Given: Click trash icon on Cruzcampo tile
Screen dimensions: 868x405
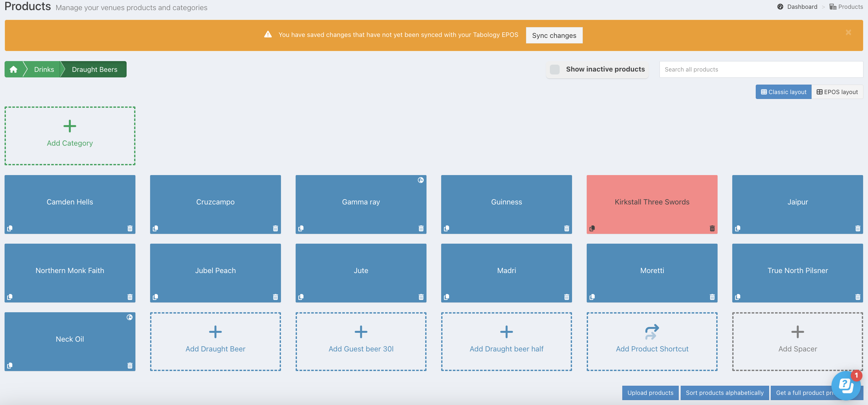Looking at the screenshot, I should click(x=276, y=228).
